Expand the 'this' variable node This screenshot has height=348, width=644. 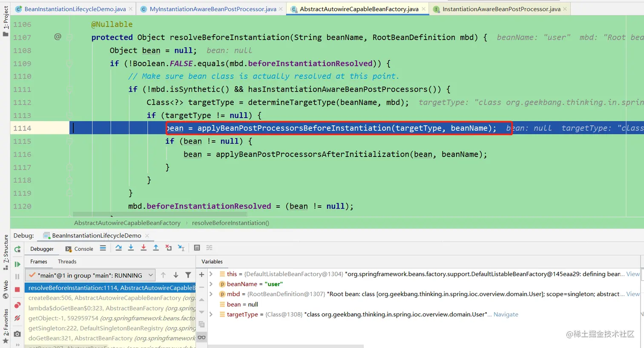tap(211, 274)
